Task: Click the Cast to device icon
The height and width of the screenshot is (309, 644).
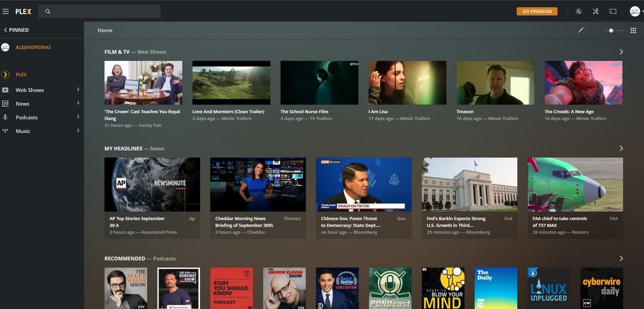Action: point(613,12)
